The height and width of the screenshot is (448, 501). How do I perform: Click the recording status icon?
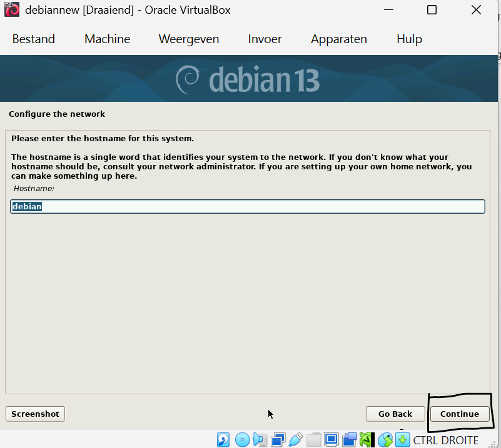pyautogui.click(x=349, y=440)
